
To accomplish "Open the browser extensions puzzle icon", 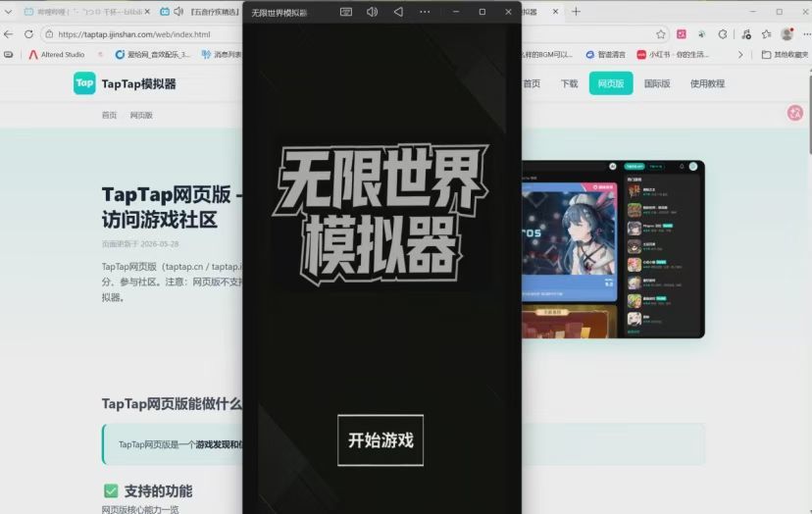I will tap(723, 34).
